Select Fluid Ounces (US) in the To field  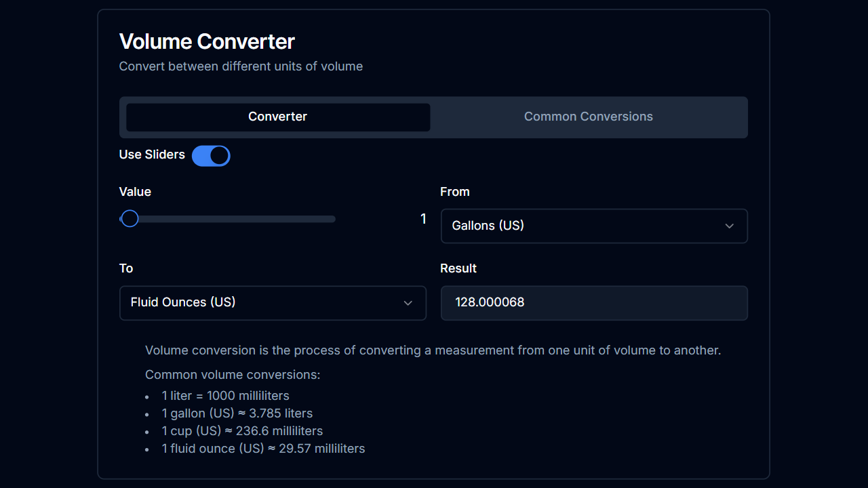(272, 302)
